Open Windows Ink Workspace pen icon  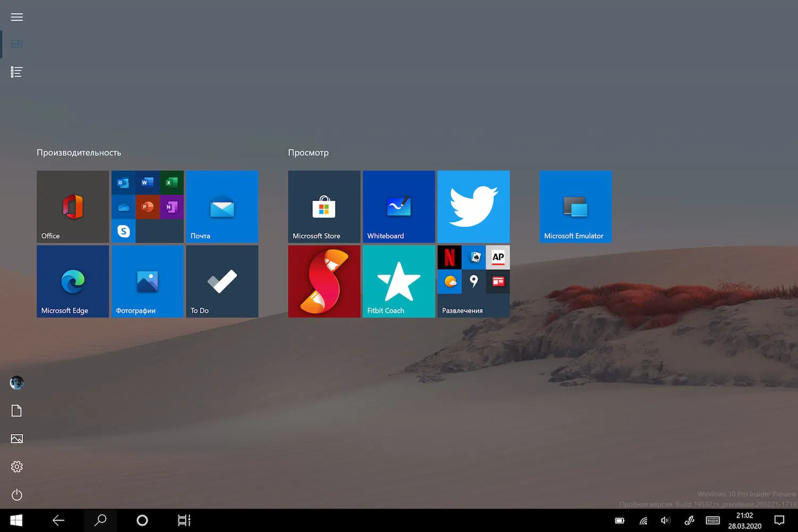tap(689, 521)
